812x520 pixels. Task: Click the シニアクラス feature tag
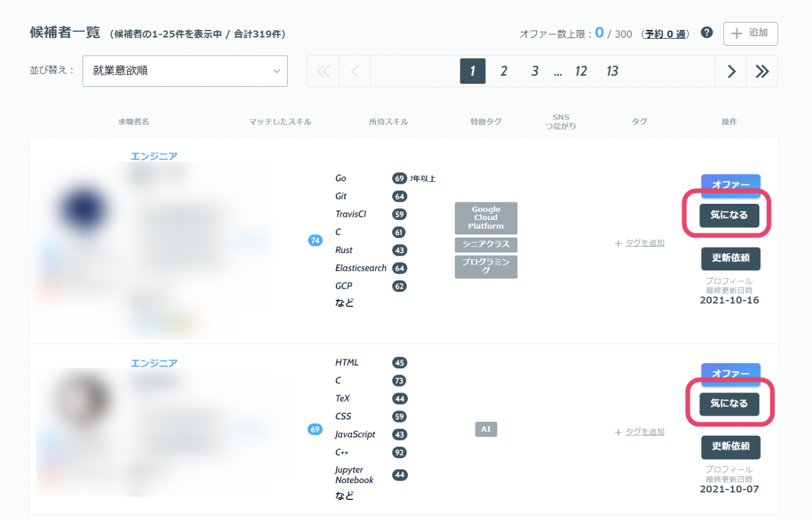(486, 245)
